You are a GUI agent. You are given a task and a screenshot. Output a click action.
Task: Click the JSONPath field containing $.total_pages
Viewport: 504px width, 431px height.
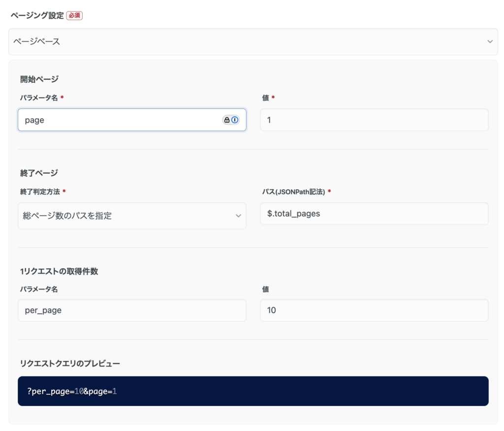[374, 213]
